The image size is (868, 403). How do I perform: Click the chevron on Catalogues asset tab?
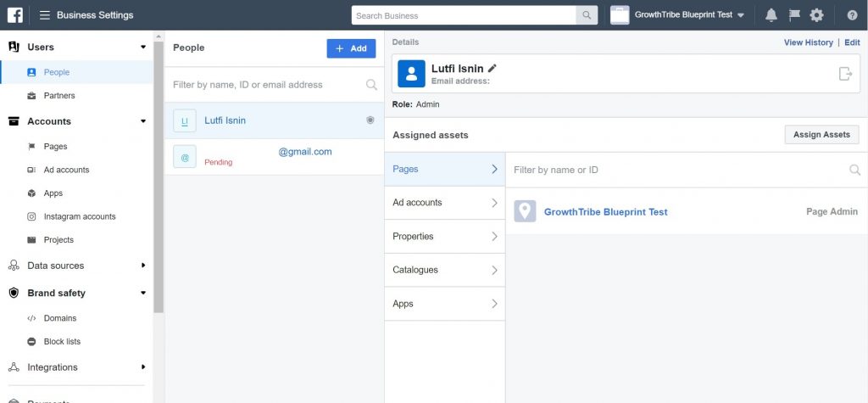(x=494, y=270)
